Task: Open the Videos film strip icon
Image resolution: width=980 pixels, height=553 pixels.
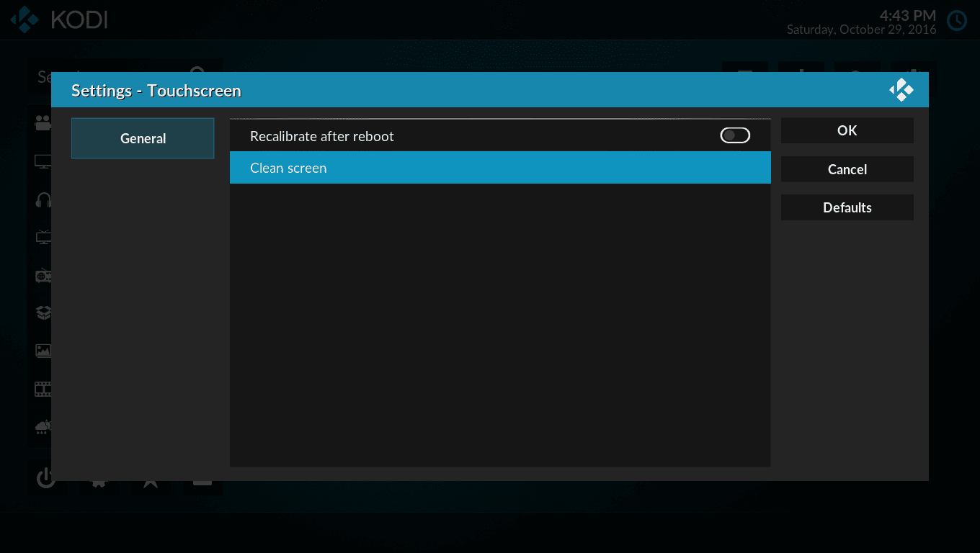Action: tap(43, 389)
